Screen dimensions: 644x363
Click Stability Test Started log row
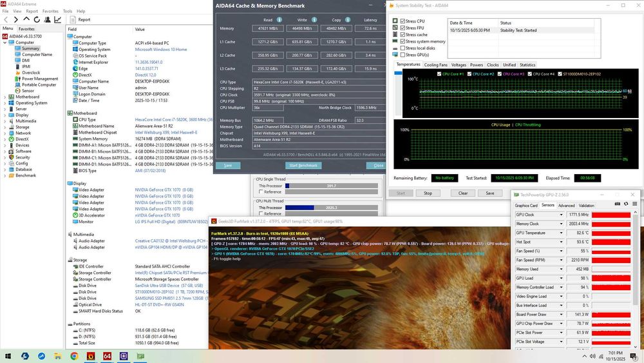pos(521,30)
